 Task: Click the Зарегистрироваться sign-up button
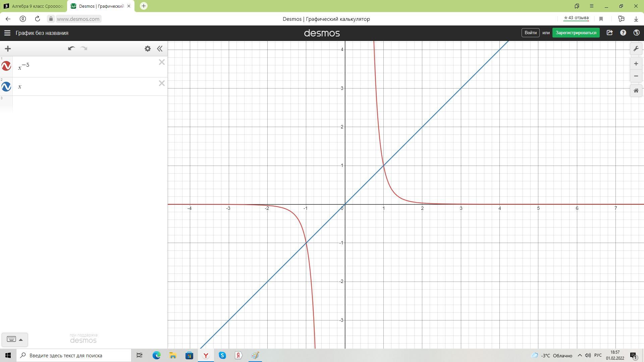click(576, 33)
